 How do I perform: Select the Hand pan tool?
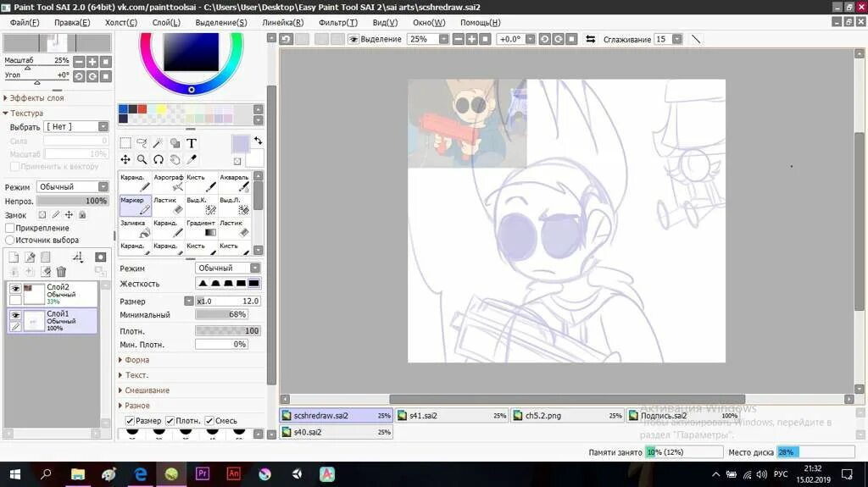point(175,159)
